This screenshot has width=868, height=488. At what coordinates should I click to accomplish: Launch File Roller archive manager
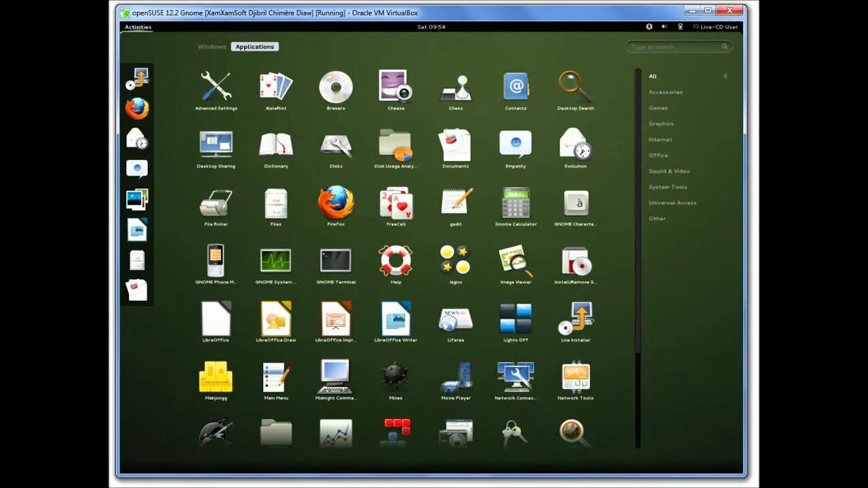click(x=216, y=206)
